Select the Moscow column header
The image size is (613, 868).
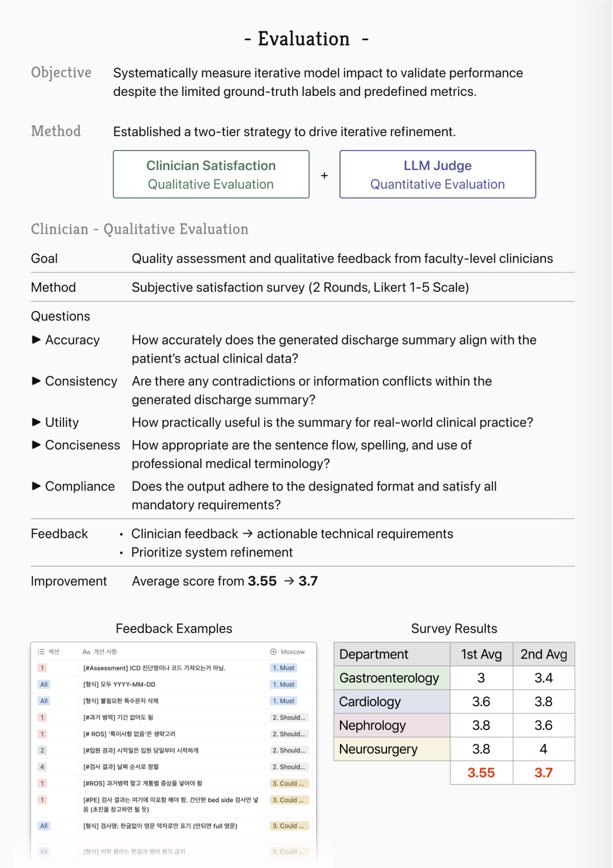tap(292, 652)
